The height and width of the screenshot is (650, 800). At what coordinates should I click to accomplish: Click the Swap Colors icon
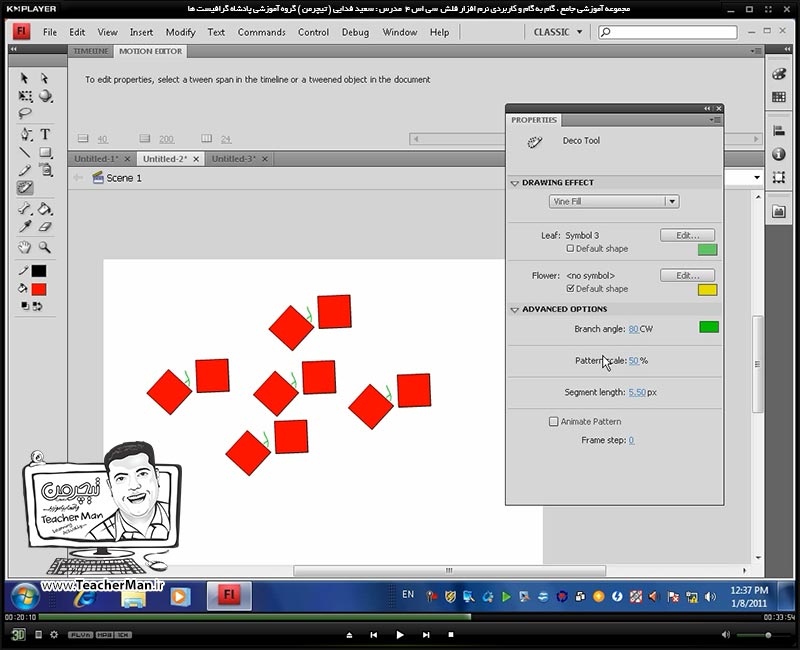tap(37, 306)
